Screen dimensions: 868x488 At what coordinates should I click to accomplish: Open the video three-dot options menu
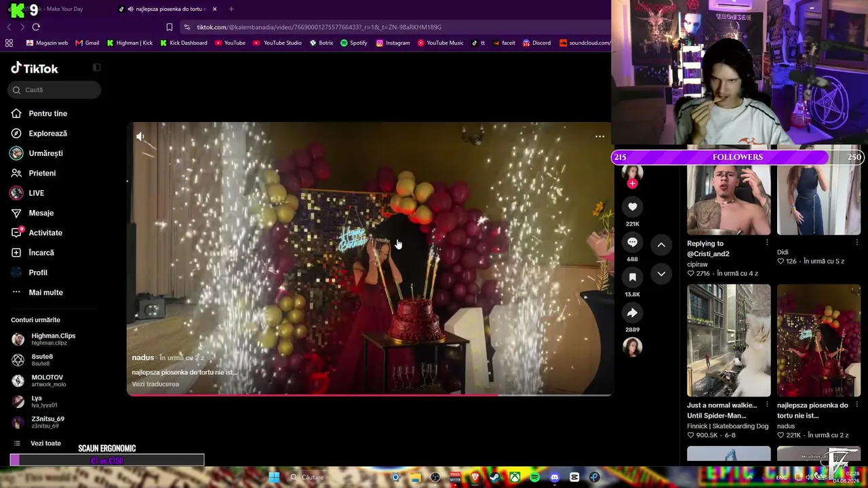[599, 136]
